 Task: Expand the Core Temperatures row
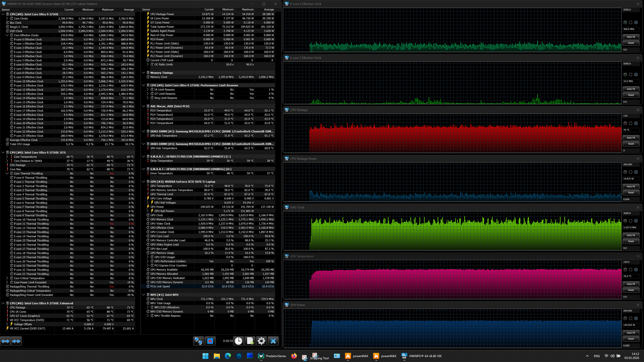[7, 157]
